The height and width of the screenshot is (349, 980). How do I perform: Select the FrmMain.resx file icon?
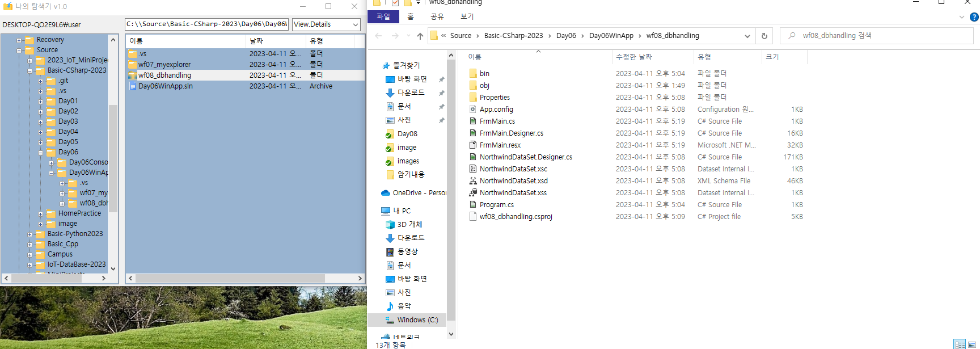click(473, 145)
